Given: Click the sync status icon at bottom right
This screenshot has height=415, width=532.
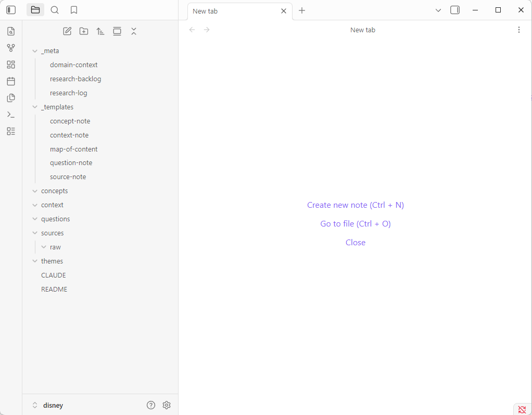Looking at the screenshot, I should tap(522, 409).
